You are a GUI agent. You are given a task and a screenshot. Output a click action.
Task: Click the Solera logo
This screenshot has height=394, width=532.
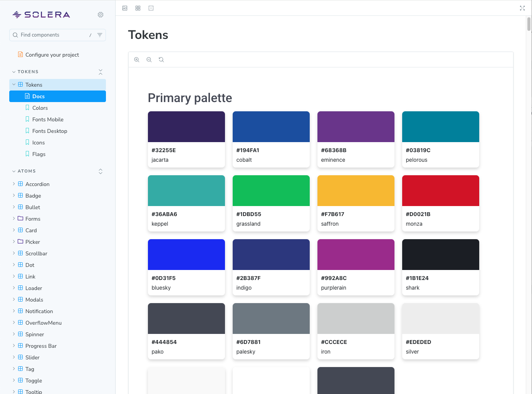point(41,15)
